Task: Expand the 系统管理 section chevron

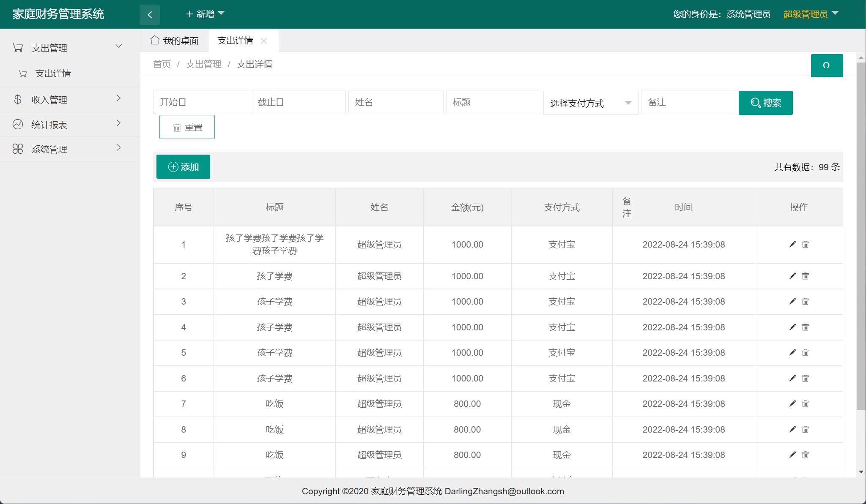Action: point(118,148)
